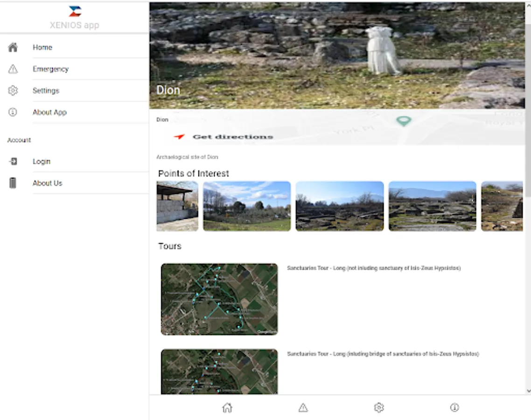Click the red Get directions arrow

tap(179, 137)
